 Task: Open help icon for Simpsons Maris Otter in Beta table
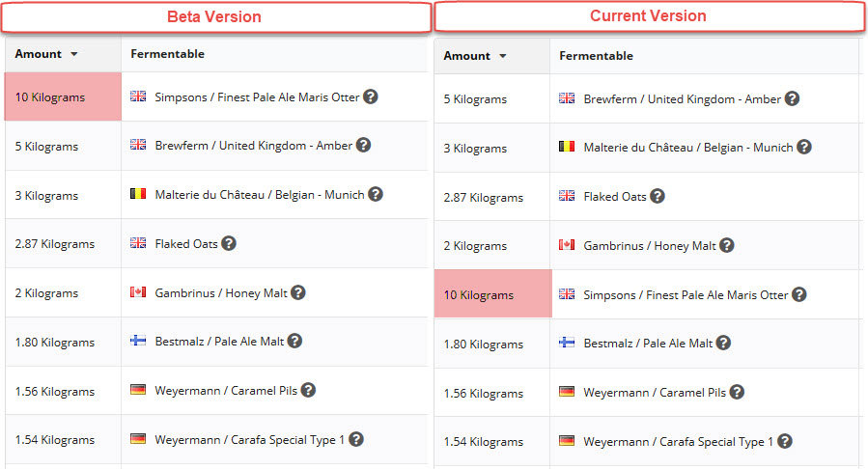pos(371,97)
